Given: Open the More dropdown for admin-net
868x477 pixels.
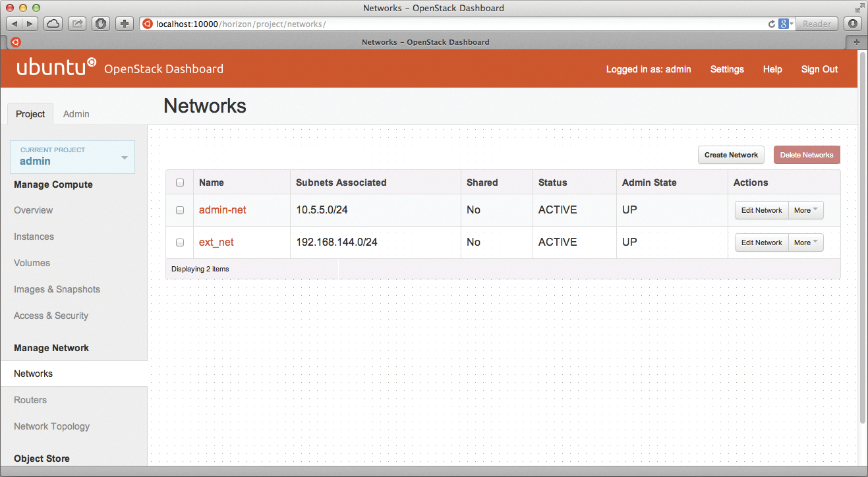Looking at the screenshot, I should click(x=805, y=210).
